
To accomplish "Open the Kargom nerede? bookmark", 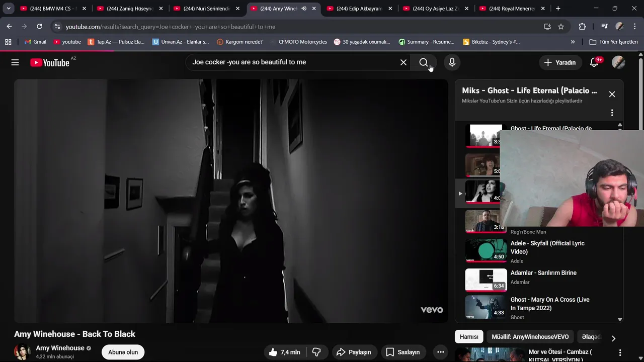I will 239,42.
